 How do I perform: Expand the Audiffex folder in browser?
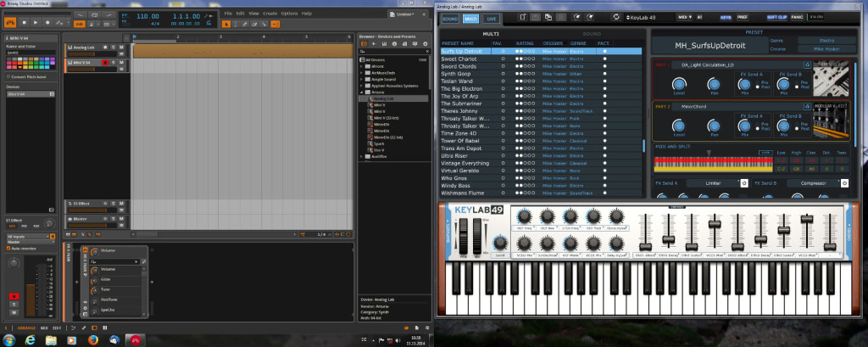coord(361,156)
